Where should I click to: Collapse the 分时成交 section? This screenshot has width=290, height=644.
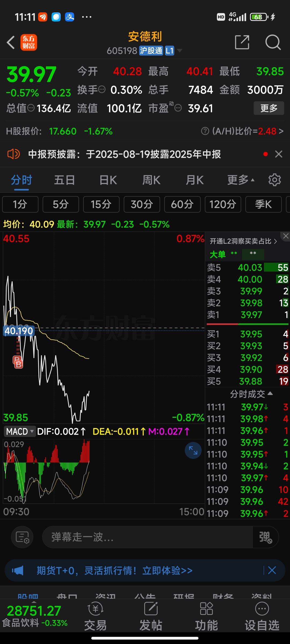pos(251,394)
